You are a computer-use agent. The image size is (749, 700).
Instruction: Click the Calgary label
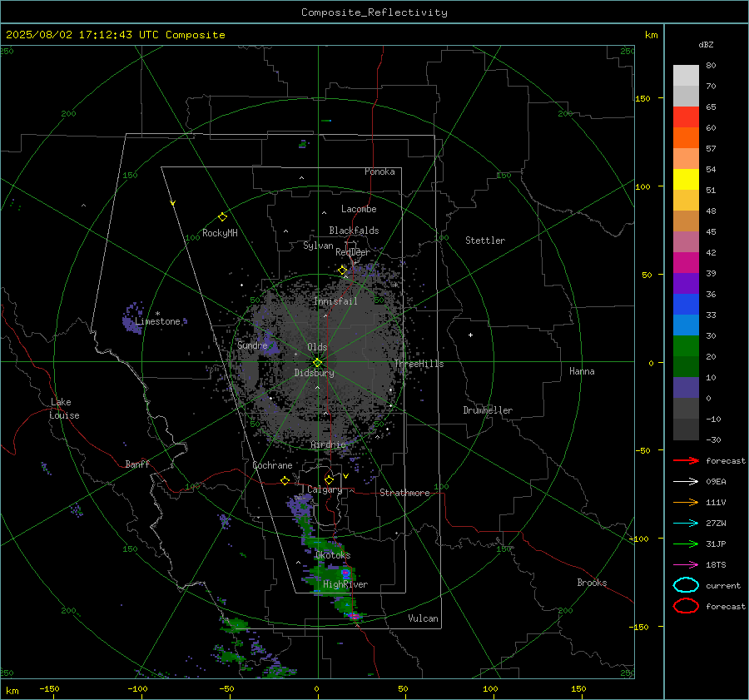[x=325, y=489]
